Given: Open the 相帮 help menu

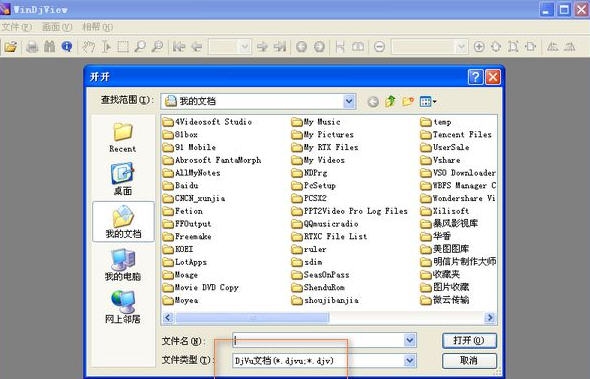Looking at the screenshot, I should [98, 27].
